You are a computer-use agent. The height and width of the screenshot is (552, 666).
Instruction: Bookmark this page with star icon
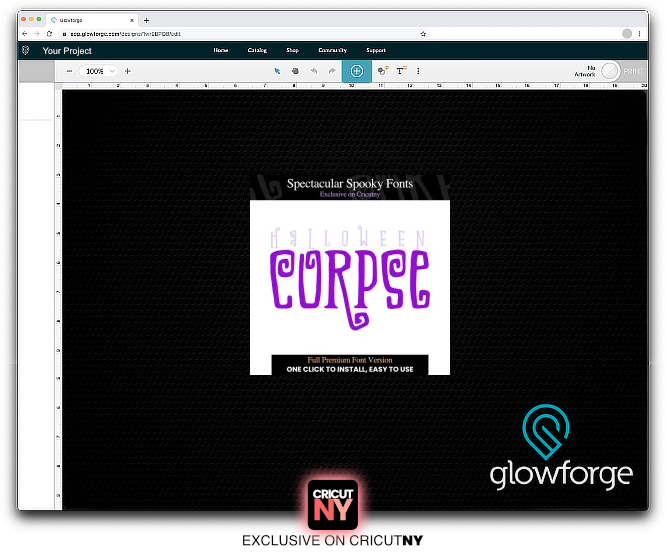tap(423, 34)
